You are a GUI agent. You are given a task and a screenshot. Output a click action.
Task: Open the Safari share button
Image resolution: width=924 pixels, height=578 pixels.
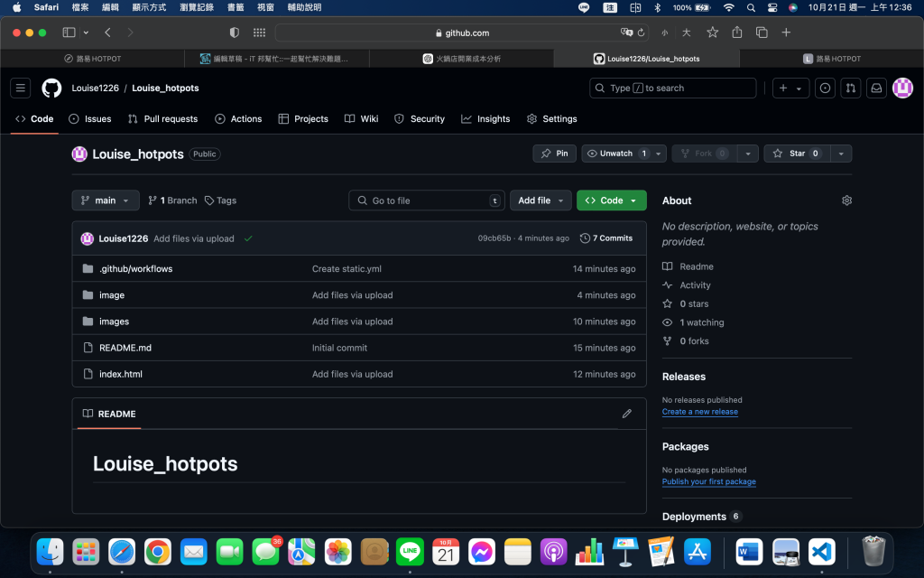(737, 33)
